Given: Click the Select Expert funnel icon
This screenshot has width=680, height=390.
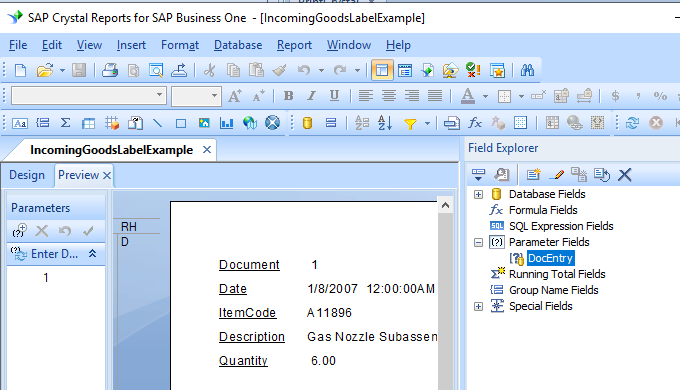Looking at the screenshot, I should [410, 124].
